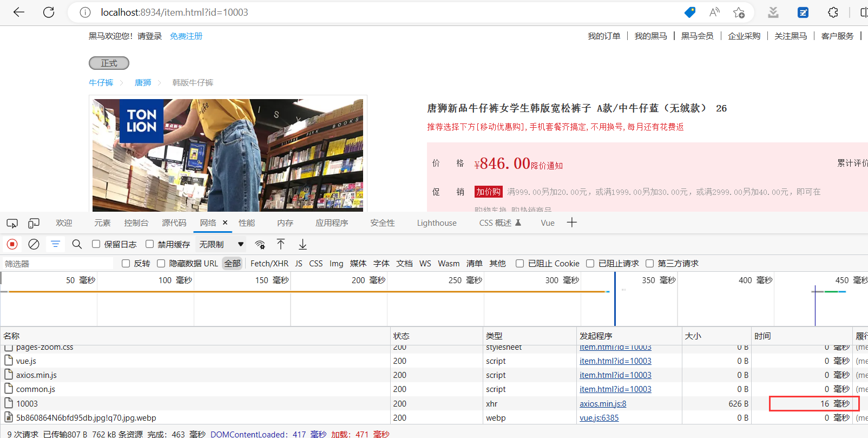Filter requests by WS type

click(425, 263)
